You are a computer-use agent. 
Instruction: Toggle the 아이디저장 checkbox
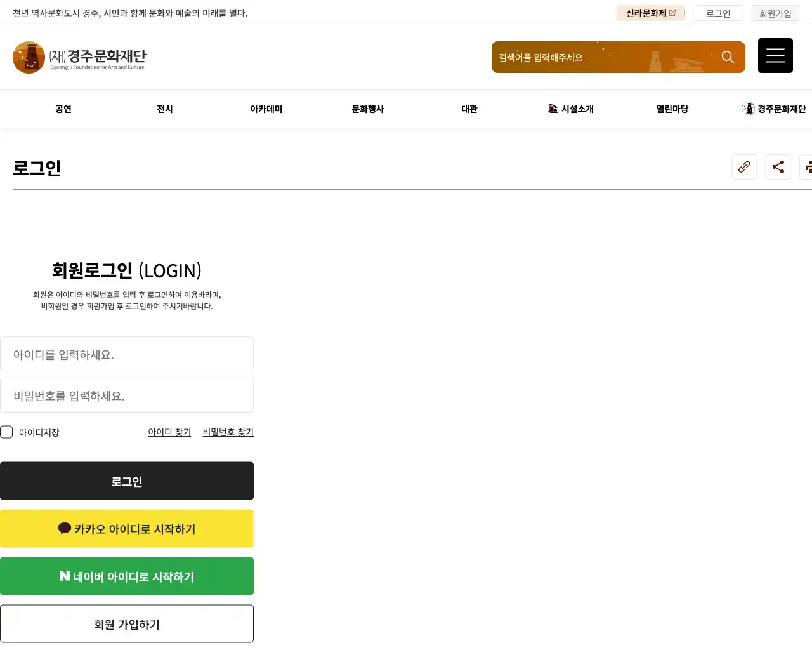click(x=7, y=432)
